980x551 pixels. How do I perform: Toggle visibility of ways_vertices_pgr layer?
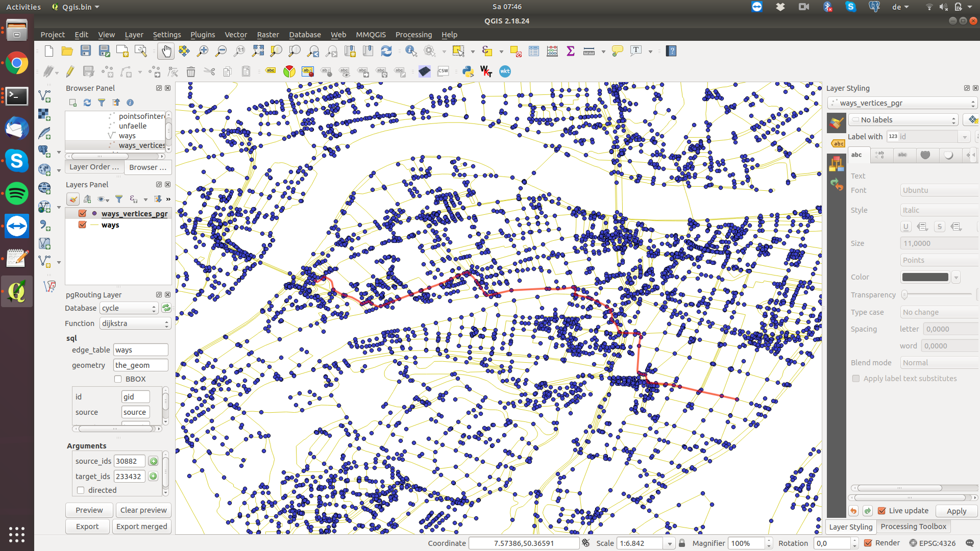tap(82, 214)
